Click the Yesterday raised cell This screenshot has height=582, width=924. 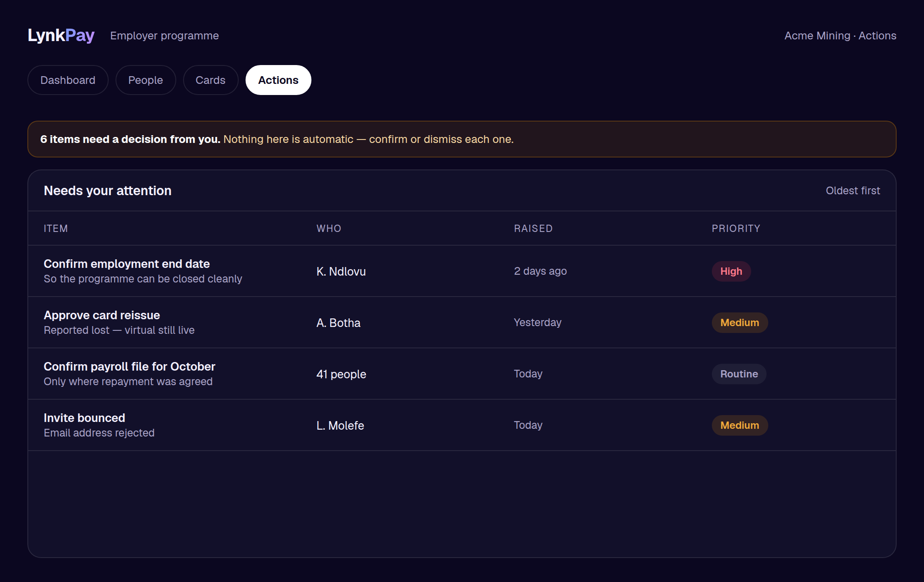(537, 322)
